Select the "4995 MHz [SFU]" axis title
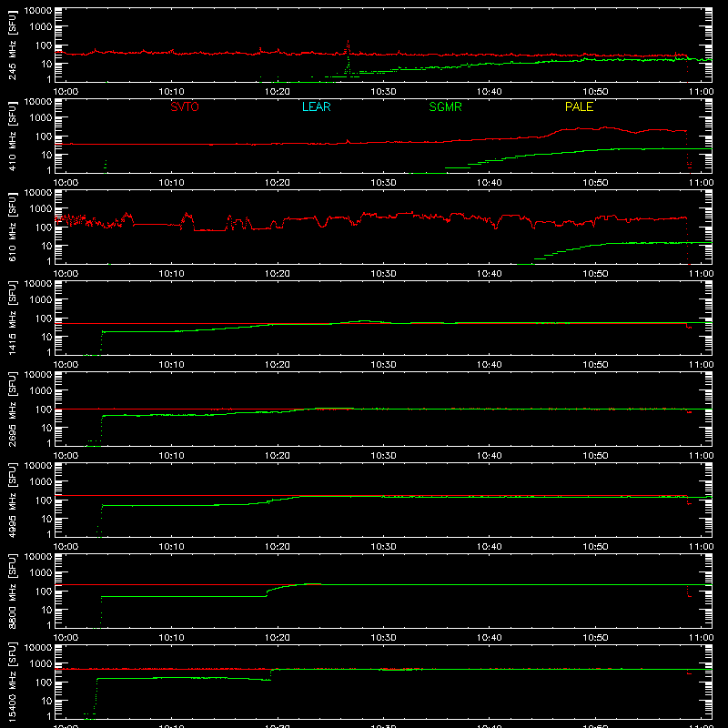The image size is (728, 728). coord(13,500)
